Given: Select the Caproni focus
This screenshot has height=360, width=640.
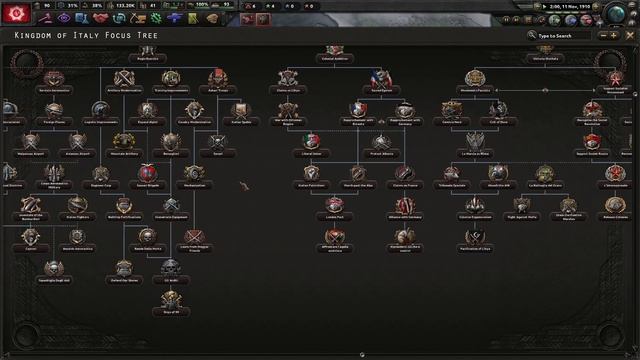Looking at the screenshot, I should [31, 241].
